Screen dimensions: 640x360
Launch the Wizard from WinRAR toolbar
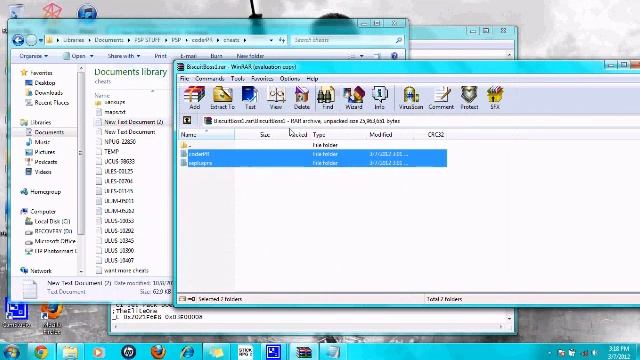[353, 98]
